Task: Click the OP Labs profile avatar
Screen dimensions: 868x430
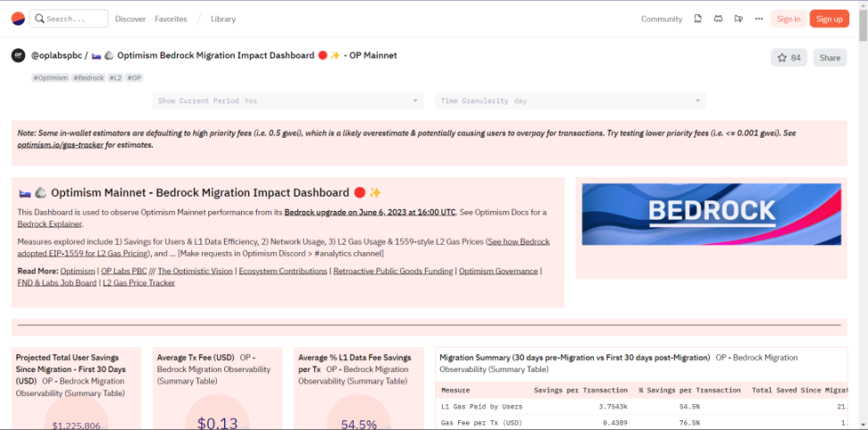Action: 18,55
